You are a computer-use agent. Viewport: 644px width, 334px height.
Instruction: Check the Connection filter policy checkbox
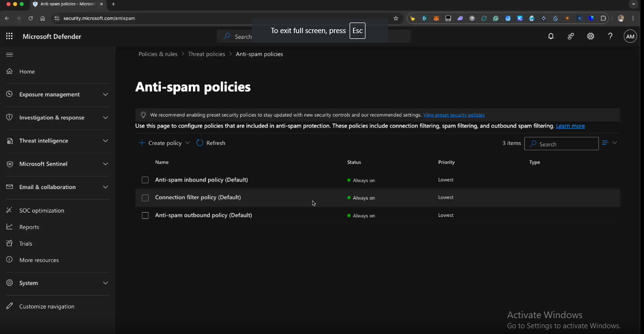coord(145,198)
